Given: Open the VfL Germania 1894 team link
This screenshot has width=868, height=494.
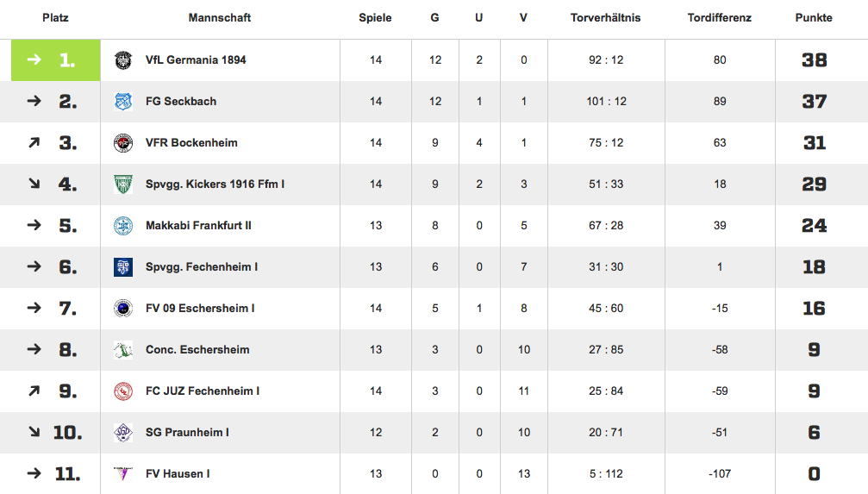Looking at the screenshot, I should [x=196, y=59].
